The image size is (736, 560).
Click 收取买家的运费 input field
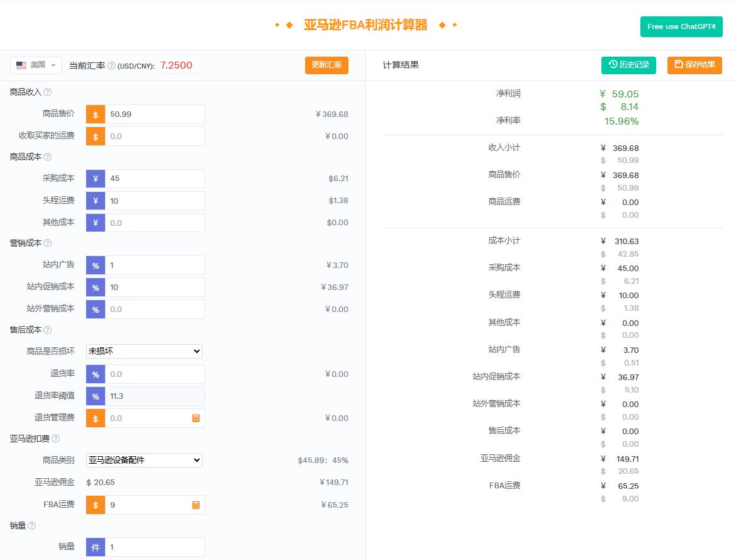(154, 136)
